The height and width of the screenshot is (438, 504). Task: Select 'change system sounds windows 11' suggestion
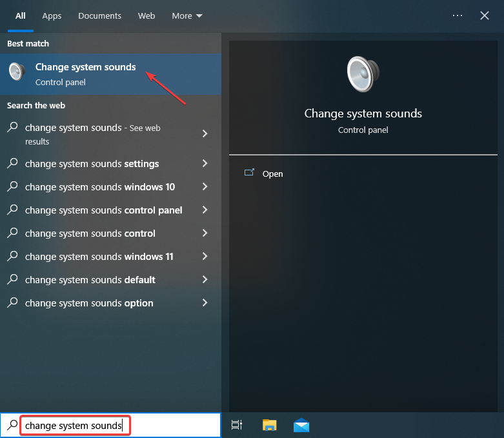pyautogui.click(x=110, y=257)
